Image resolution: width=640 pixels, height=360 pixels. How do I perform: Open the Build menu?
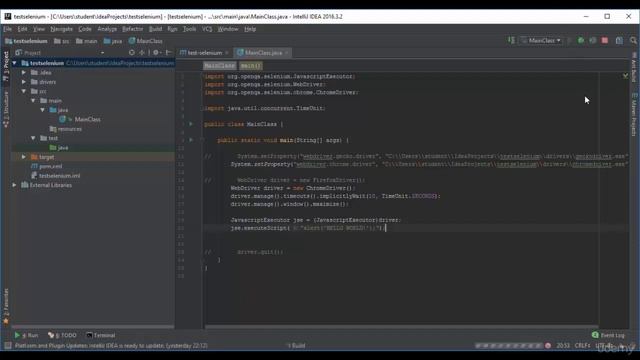[155, 29]
